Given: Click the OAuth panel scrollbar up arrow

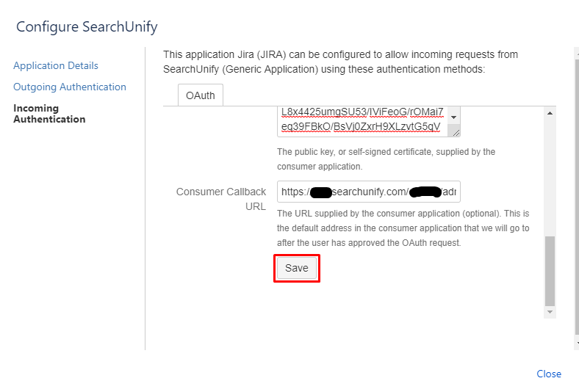Looking at the screenshot, I should tap(550, 112).
